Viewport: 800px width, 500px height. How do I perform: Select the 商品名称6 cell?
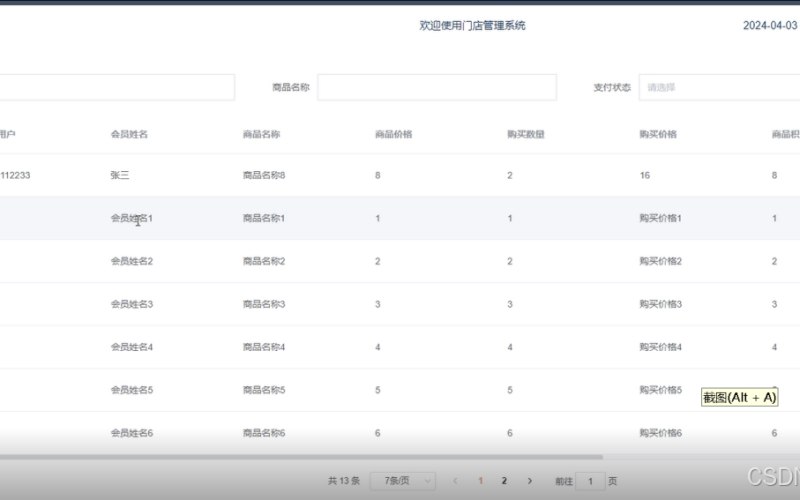[x=264, y=433]
